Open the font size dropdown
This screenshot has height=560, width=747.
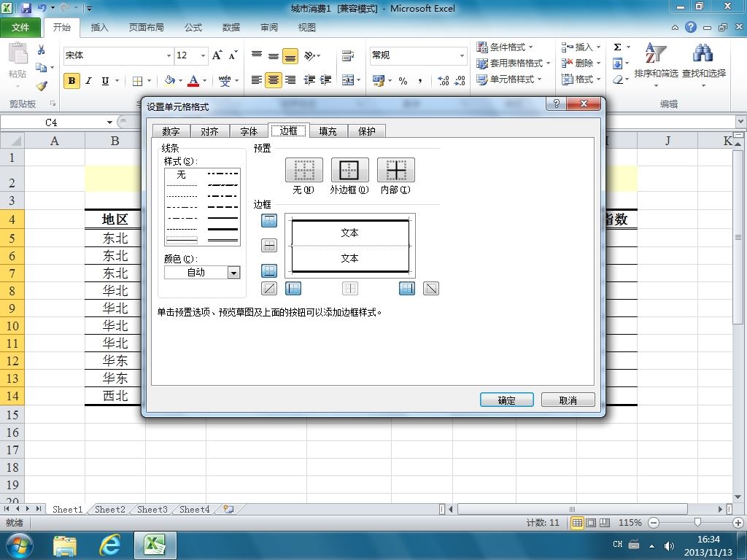pos(203,55)
